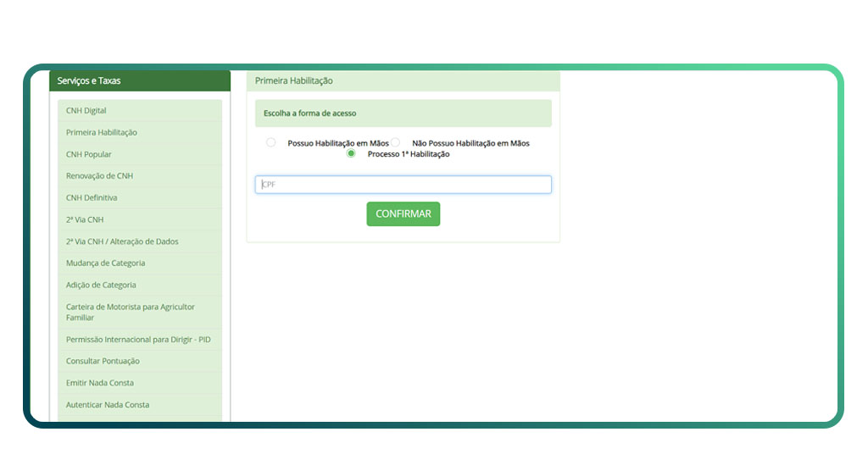Select Adição de Categoria in sidebar
Image resolution: width=868 pixels, height=454 pixels.
[x=101, y=285]
